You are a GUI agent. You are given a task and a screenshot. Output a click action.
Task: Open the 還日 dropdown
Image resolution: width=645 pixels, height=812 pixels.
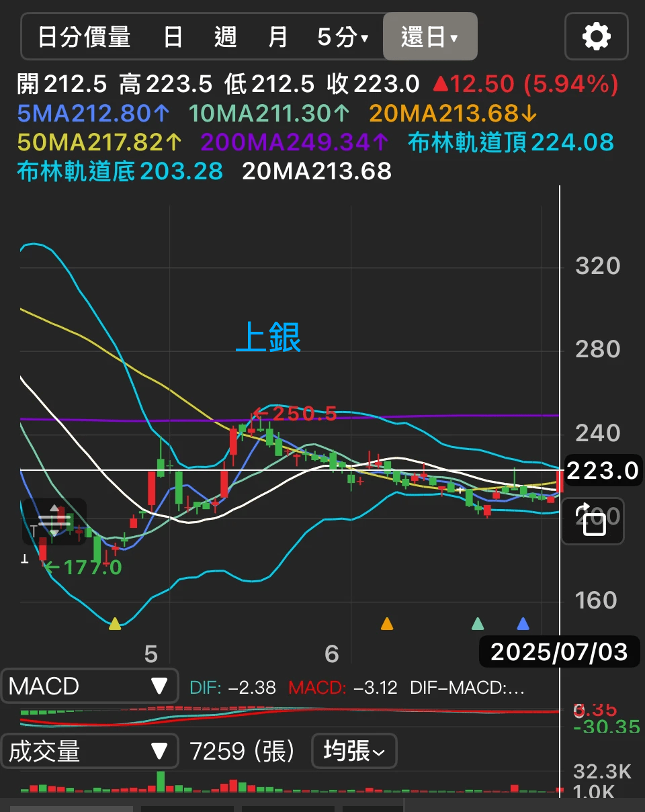(430, 37)
